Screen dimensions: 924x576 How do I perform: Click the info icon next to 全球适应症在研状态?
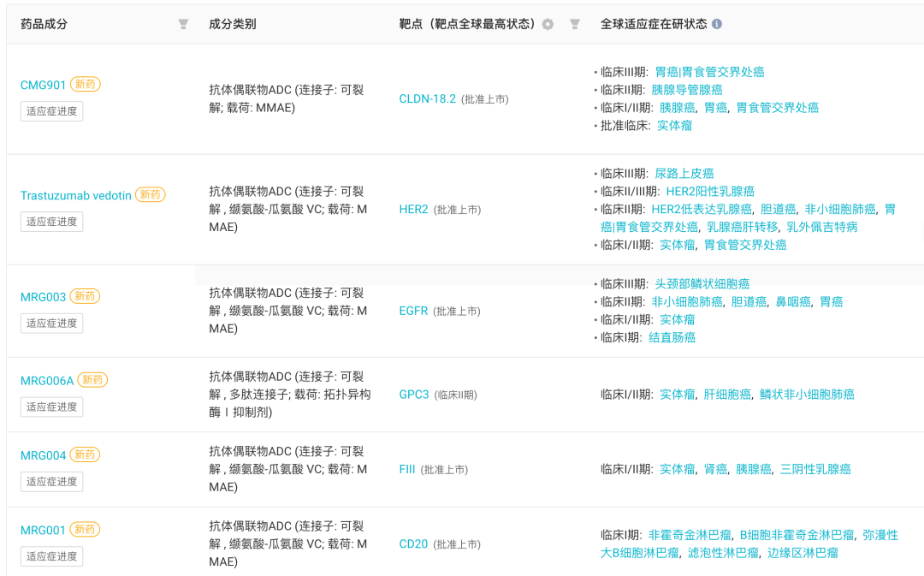pos(716,23)
